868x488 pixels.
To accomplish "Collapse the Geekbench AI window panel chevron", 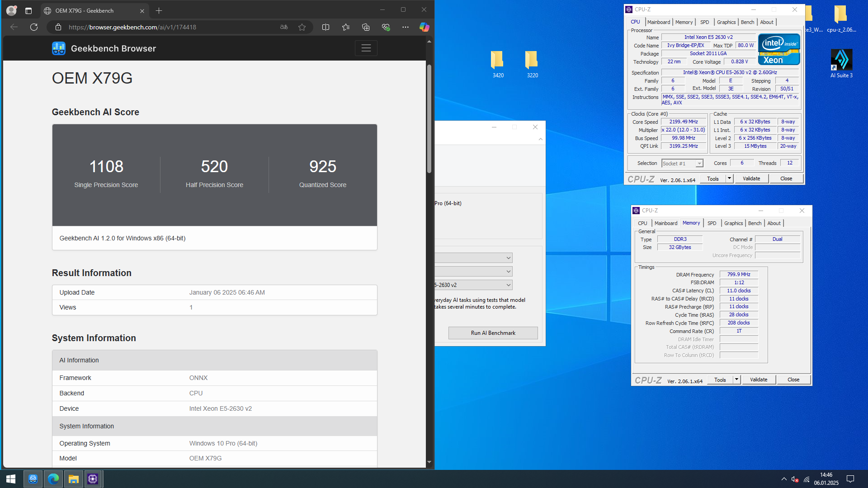I will (541, 139).
